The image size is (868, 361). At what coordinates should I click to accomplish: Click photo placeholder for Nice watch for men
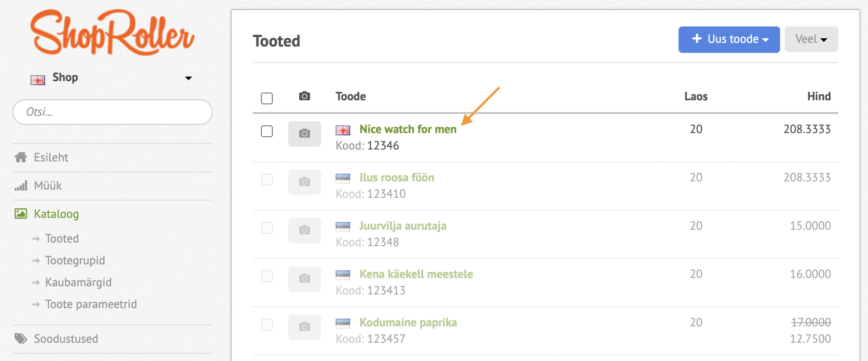pos(305,134)
